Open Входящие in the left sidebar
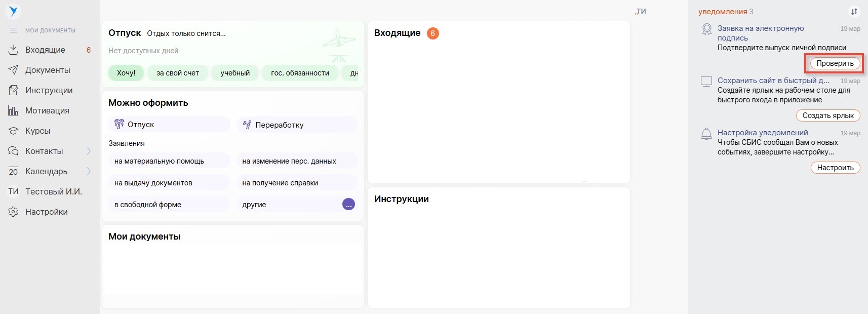This screenshot has height=314, width=868. pyautogui.click(x=45, y=50)
